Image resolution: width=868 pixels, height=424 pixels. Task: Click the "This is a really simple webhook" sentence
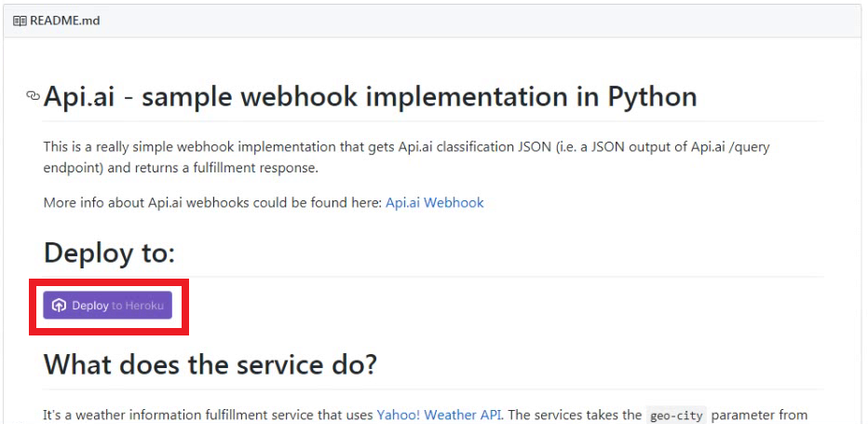pos(149,147)
